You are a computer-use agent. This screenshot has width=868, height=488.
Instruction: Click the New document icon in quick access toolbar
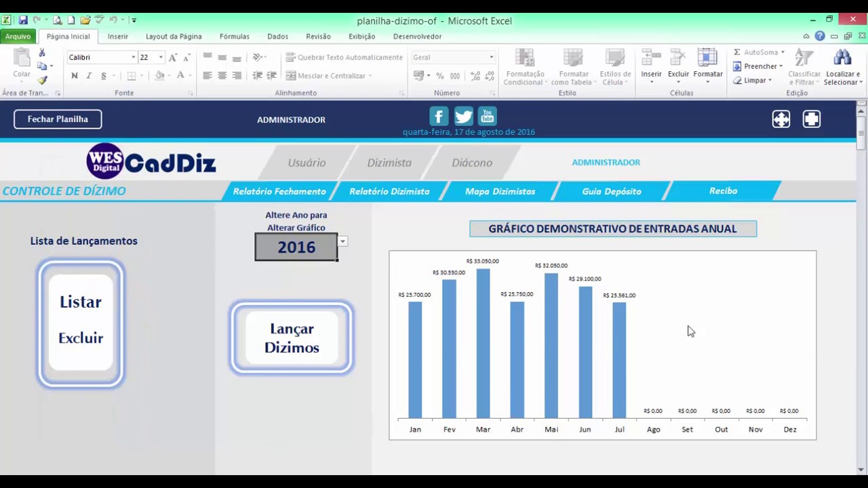[71, 20]
